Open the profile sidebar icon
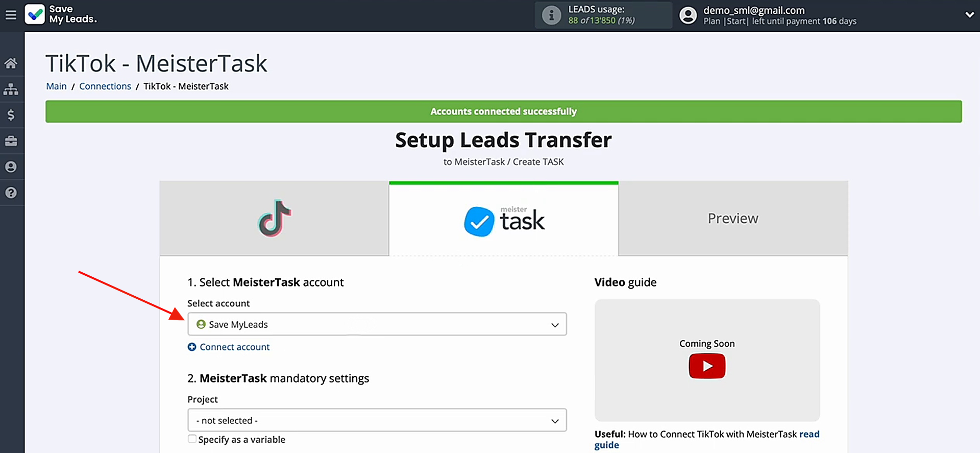Screen dimensions: 980x453 pyautogui.click(x=11, y=167)
